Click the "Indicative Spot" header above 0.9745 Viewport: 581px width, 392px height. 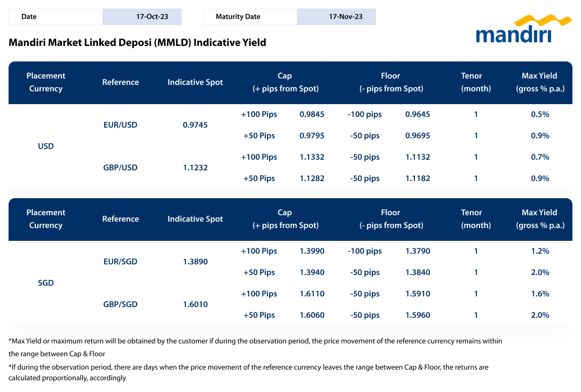195,82
